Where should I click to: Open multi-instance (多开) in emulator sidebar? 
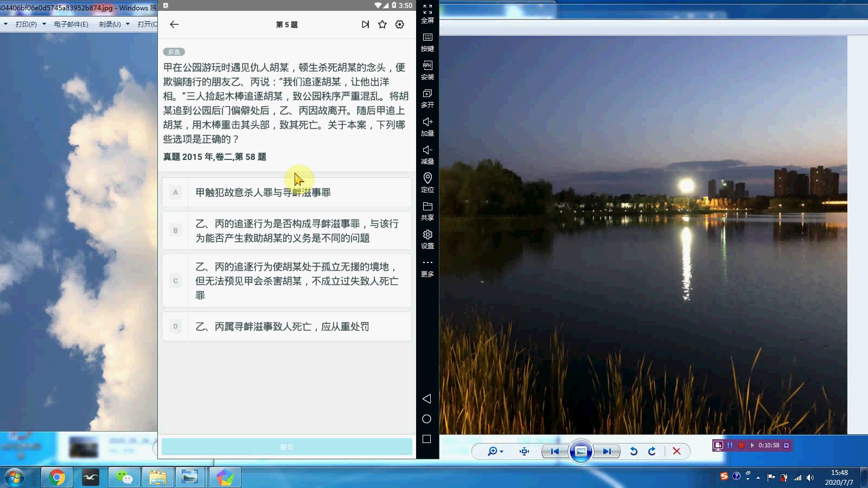[x=427, y=99]
